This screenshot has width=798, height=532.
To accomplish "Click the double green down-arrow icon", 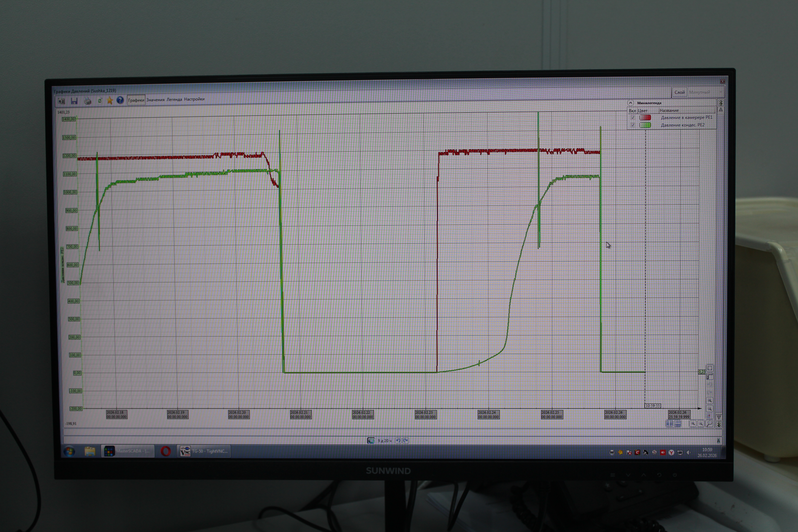I will [719, 424].
